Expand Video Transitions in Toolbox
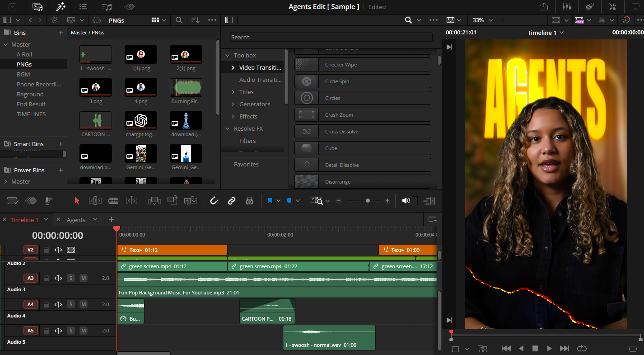The image size is (644, 355). click(233, 67)
